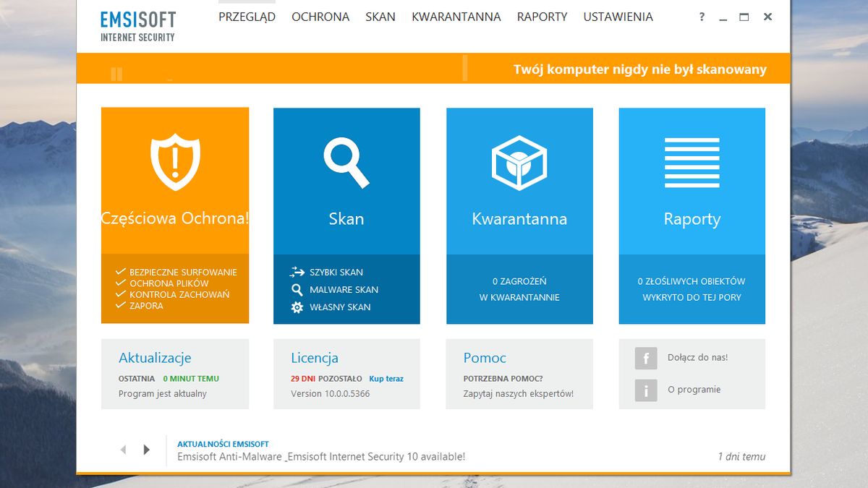Open the Kwarantanna tab
The width and height of the screenshot is (868, 488).
pos(456,17)
